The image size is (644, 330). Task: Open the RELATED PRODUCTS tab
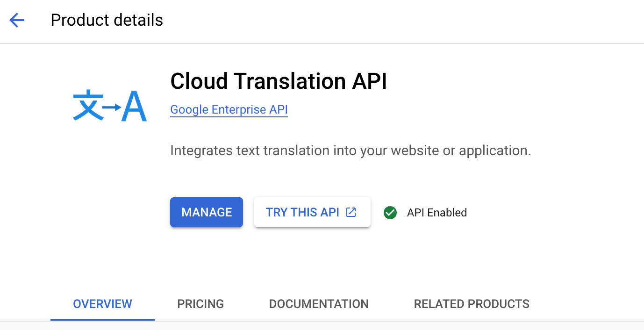pos(472,304)
